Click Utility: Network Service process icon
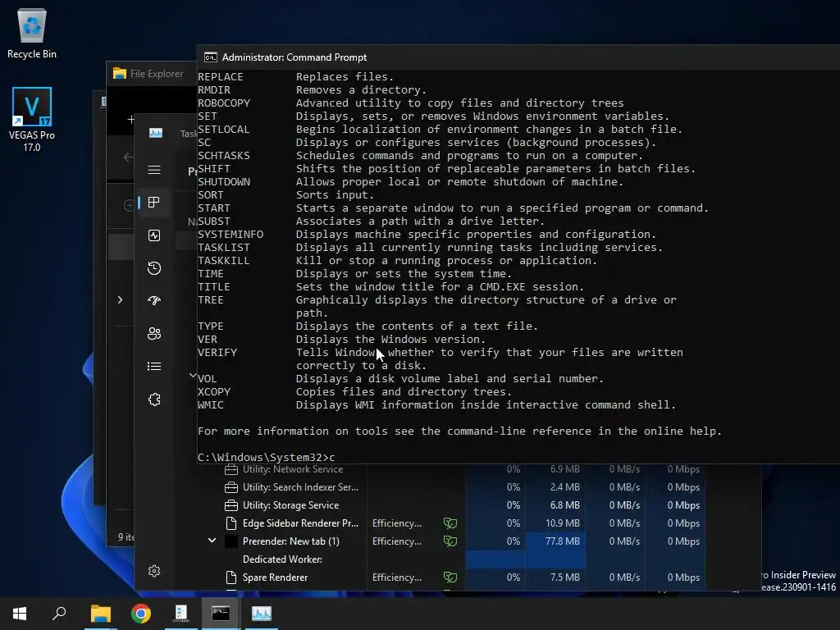This screenshot has height=630, width=840. [x=231, y=470]
